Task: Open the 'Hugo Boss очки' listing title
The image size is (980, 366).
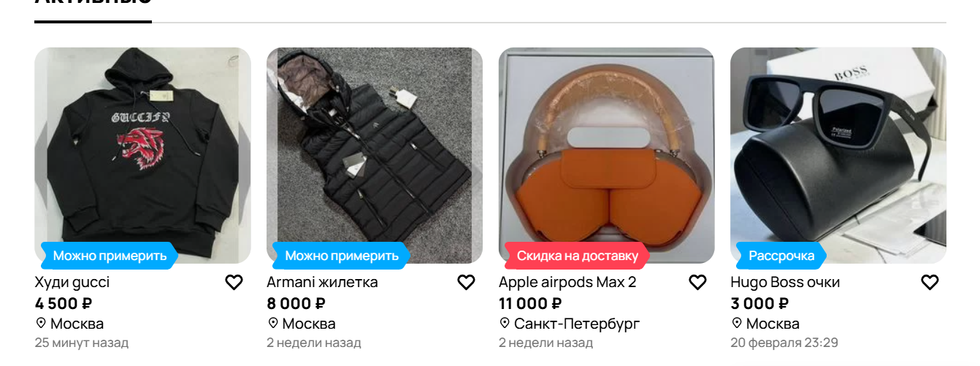Action: point(785,282)
